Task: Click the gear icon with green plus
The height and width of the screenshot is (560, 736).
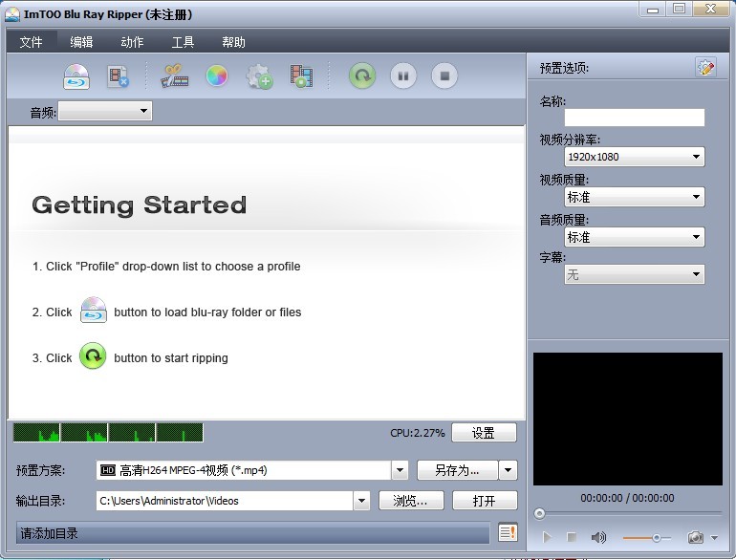Action: point(259,75)
